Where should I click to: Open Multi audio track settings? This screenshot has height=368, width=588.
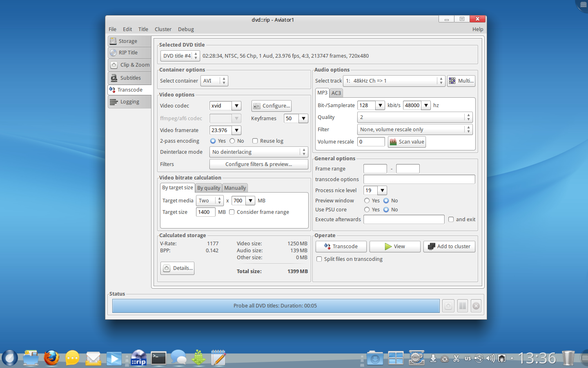pos(461,81)
